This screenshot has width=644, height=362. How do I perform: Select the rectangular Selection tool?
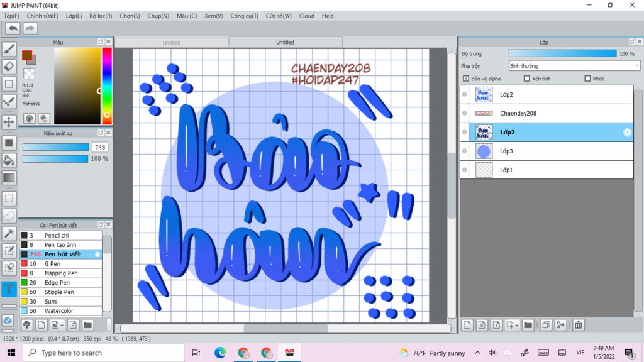pyautogui.click(x=9, y=199)
